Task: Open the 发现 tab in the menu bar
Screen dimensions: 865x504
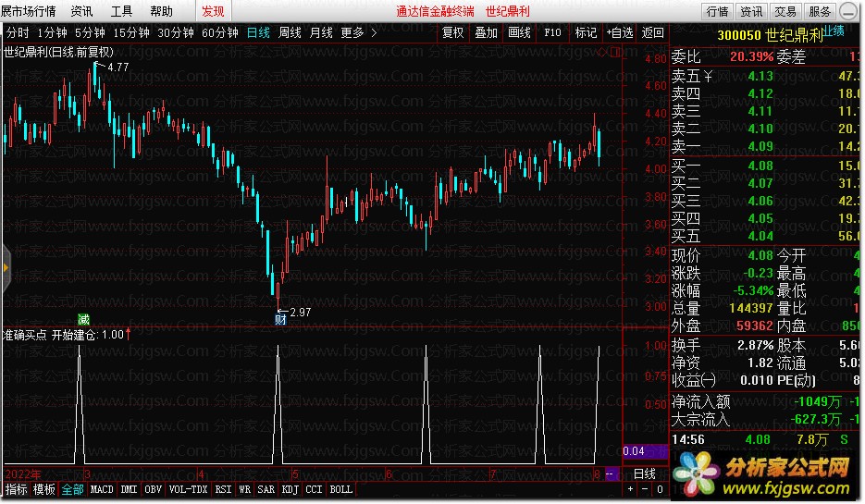Action: coord(213,11)
